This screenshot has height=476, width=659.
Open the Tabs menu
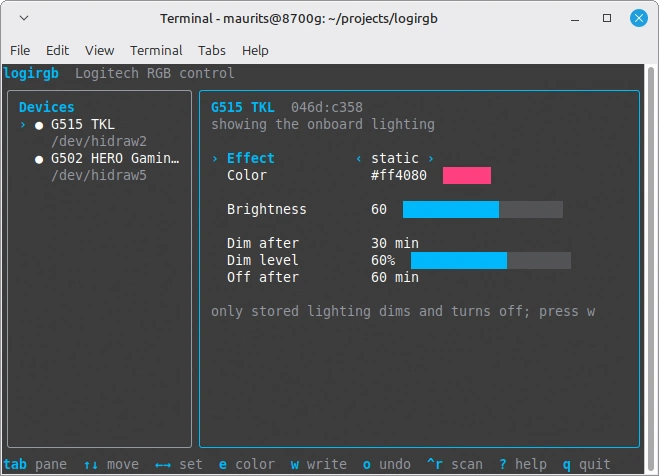coord(211,50)
